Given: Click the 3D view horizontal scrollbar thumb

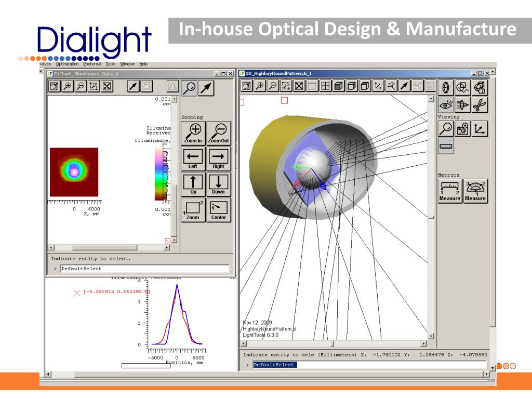Looking at the screenshot, I should pos(332,344).
